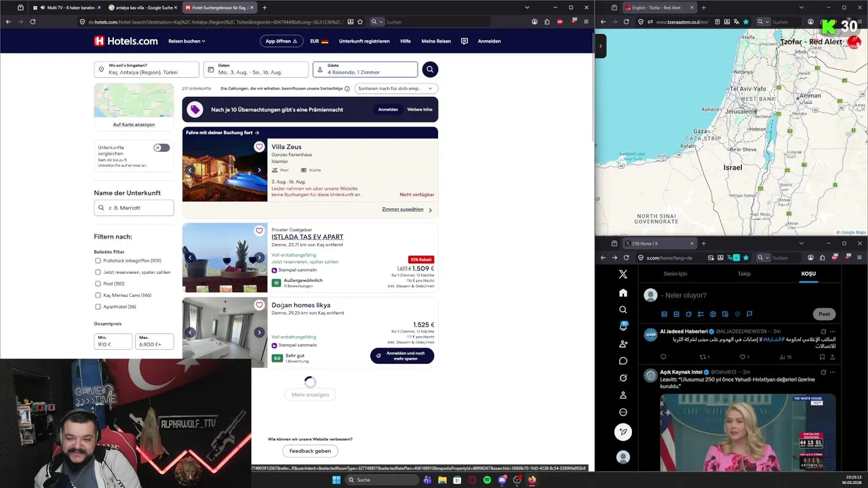Viewport: 868px width, 488px height.
Task: Open Grok icon in X sidebar
Action: (x=623, y=378)
